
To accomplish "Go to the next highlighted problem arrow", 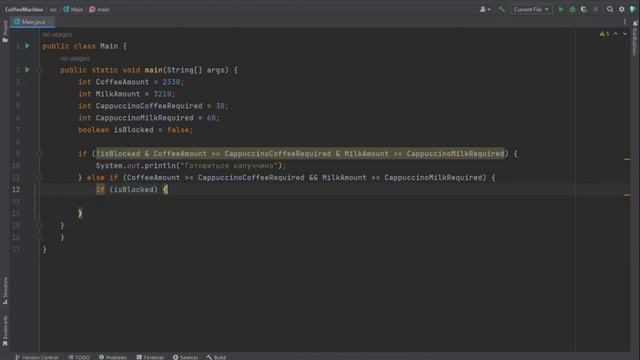I will click(625, 34).
